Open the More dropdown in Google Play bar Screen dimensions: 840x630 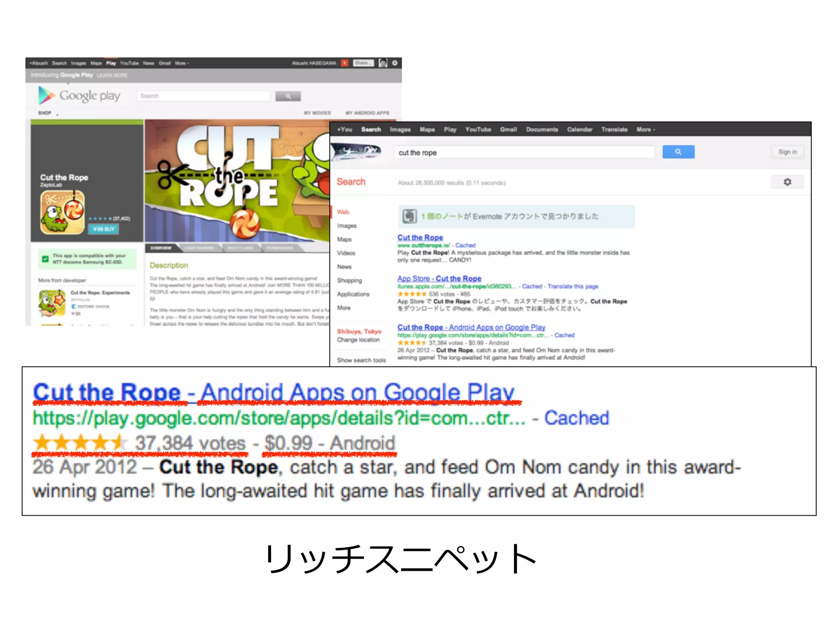[x=182, y=63]
